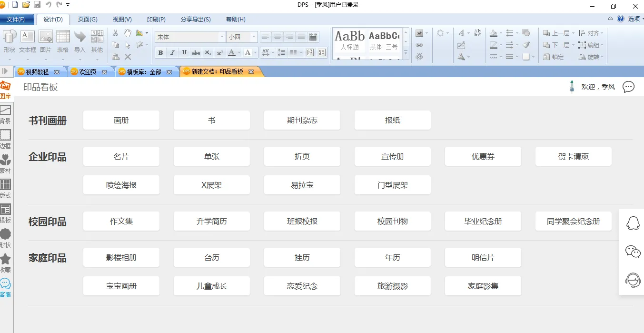
Task: Choose the 名片 business card button
Action: [x=121, y=156]
